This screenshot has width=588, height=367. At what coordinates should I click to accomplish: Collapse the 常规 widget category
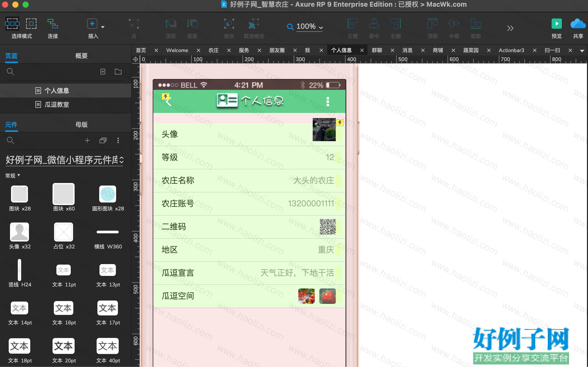click(13, 176)
